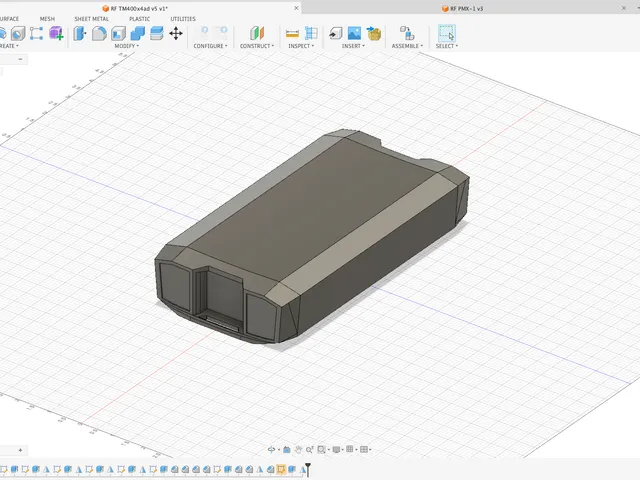The height and width of the screenshot is (480, 640).
Task: Click the purple box with green plus icon
Action: 56,33
